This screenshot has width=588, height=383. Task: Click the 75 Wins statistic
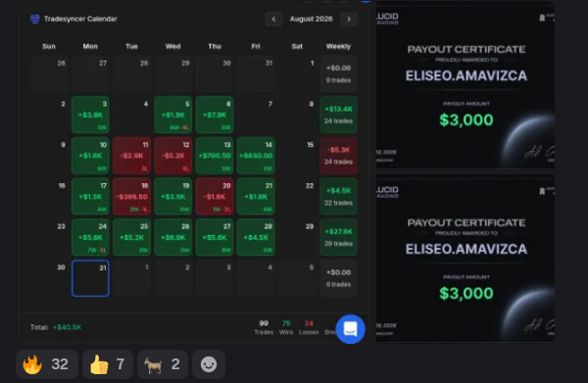point(286,327)
